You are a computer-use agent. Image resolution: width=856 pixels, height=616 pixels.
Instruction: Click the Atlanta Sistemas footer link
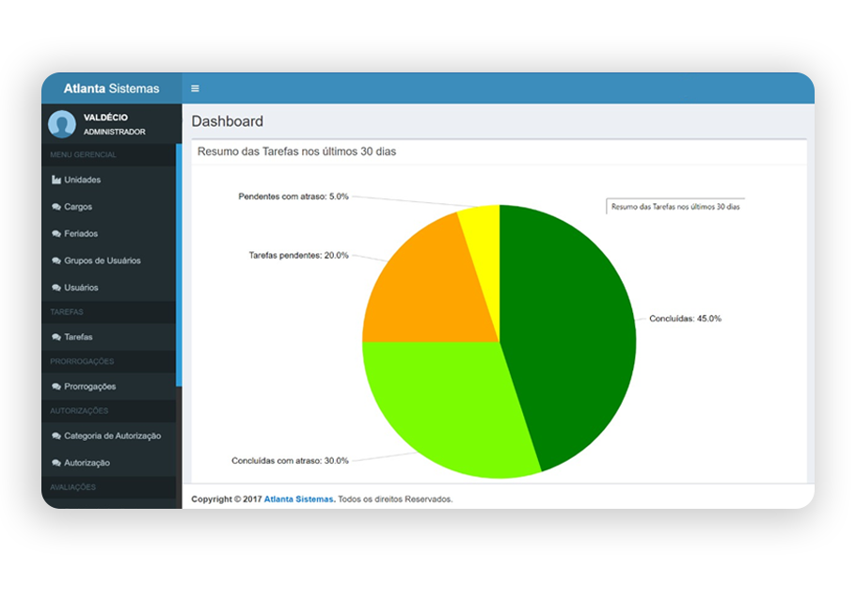point(298,499)
